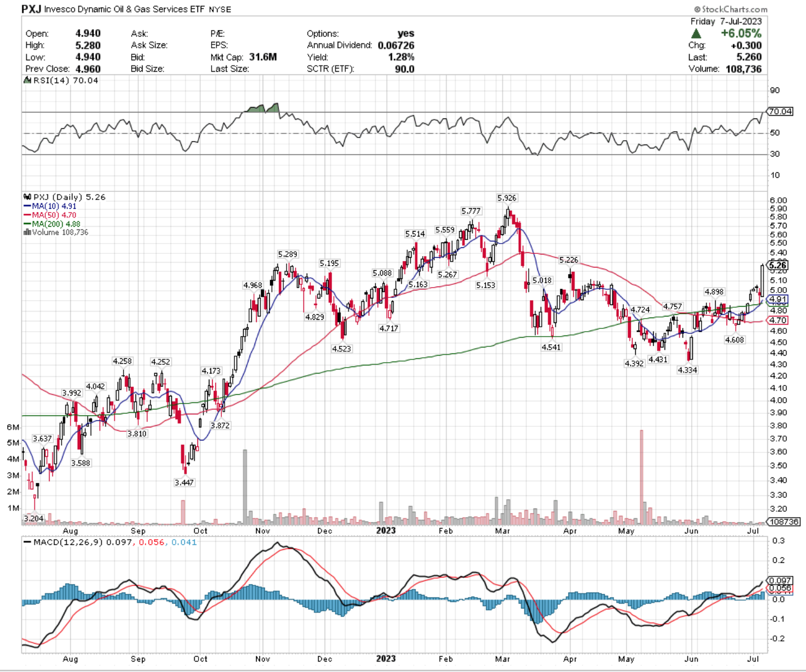Viewport: 806px width, 672px height.
Task: Click the 108736 volume axis tag
Action: point(784,521)
